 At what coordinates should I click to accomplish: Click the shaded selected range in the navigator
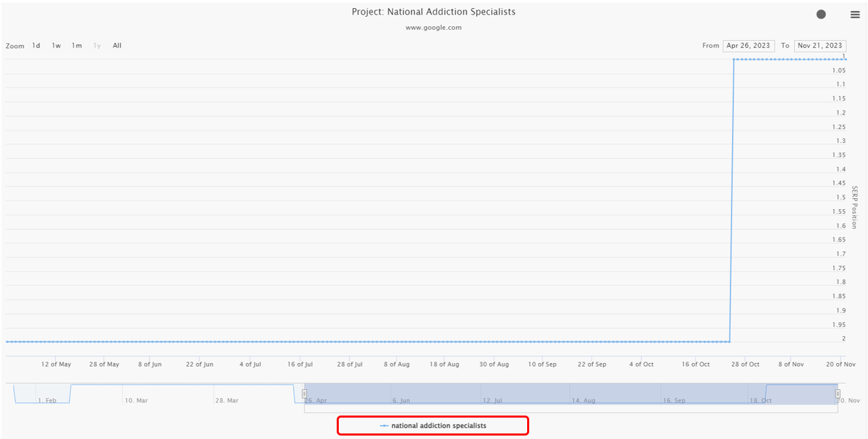[x=538, y=392]
